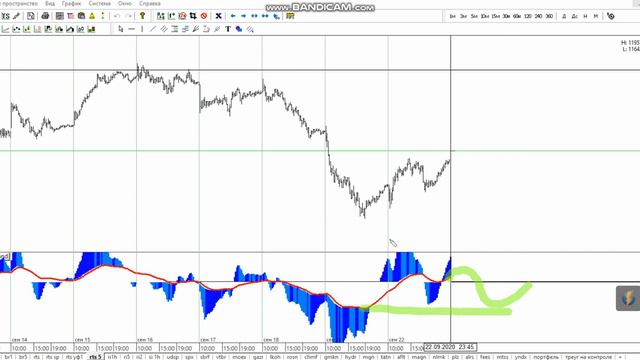Image resolution: width=640 pixels, height=360 pixels.
Task: Click the crop tool icon
Action: (193, 16)
